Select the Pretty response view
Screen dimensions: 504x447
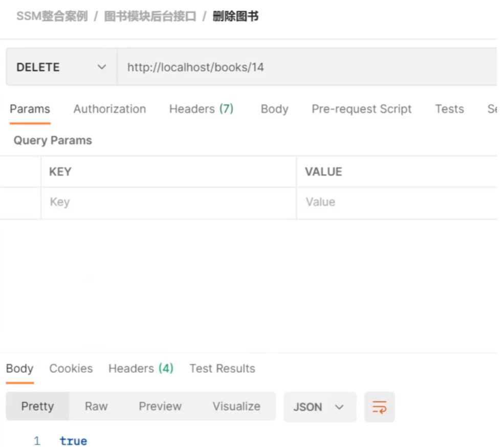[37, 406]
